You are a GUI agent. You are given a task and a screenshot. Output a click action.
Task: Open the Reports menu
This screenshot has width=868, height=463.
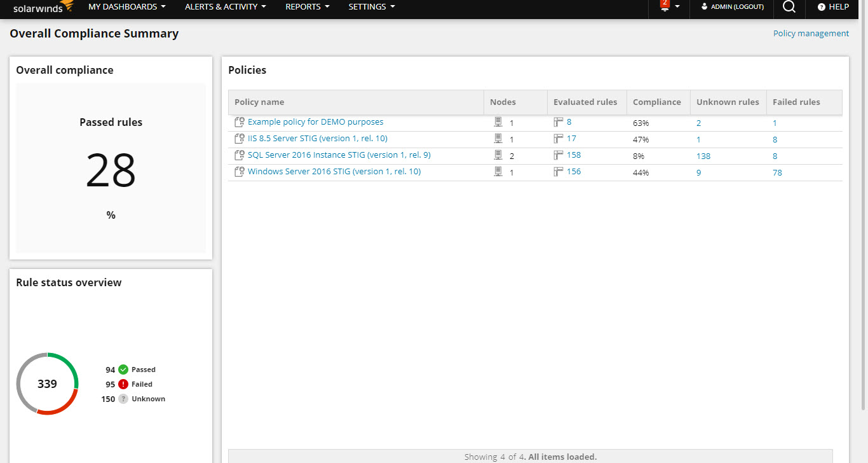coord(308,6)
